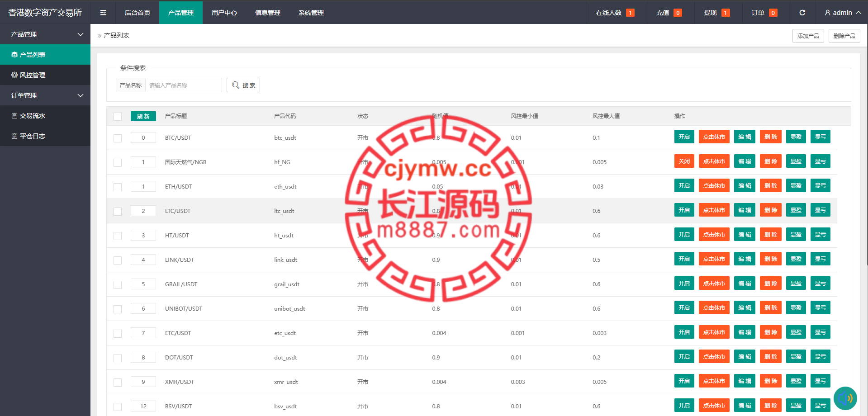Open the 信息管理 top menu
The image size is (868, 416).
[268, 13]
